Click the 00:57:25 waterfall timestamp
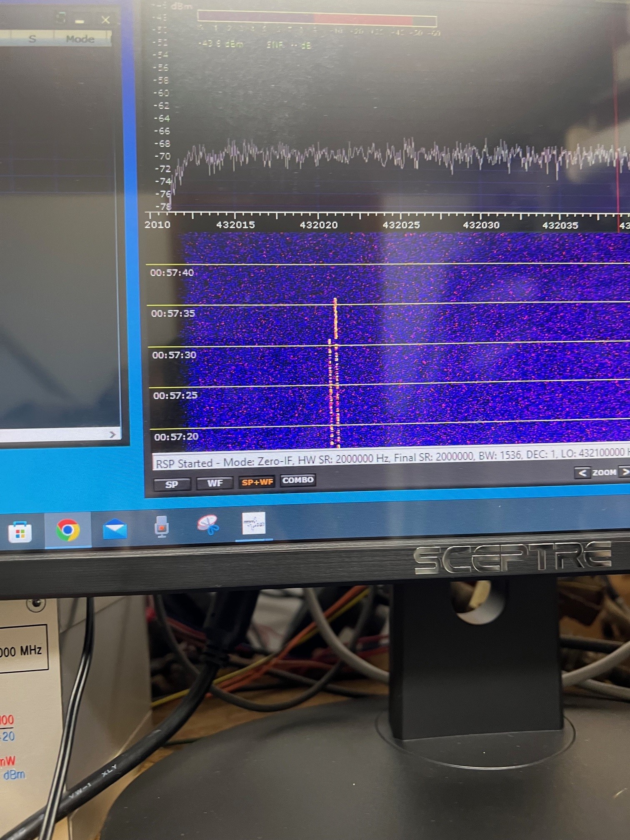The width and height of the screenshot is (630, 840). (x=175, y=395)
